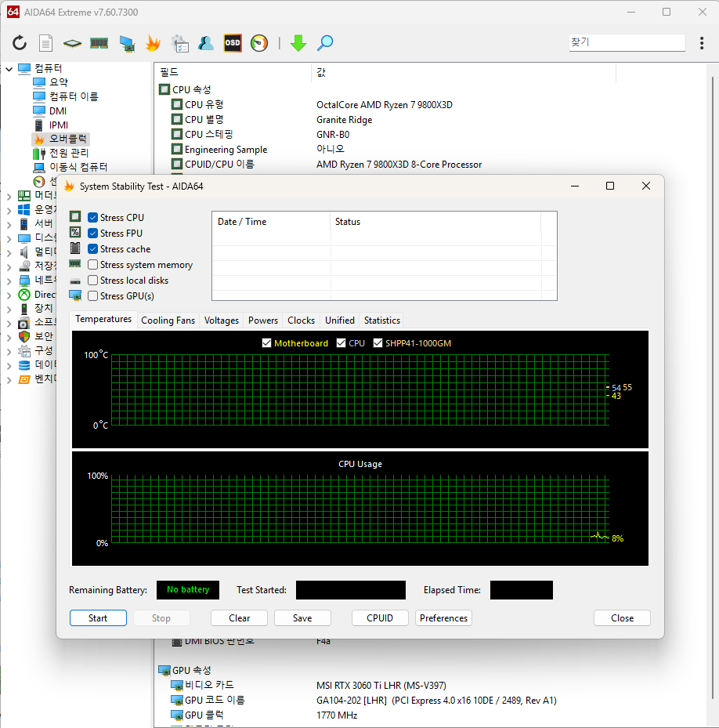Click the 찾기 search field

[627, 42]
